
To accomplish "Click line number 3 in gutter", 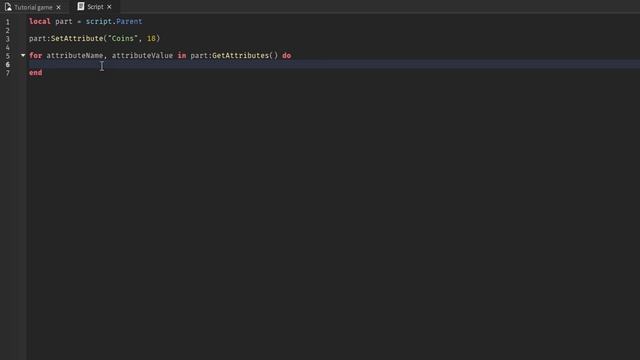I will 8,39.
